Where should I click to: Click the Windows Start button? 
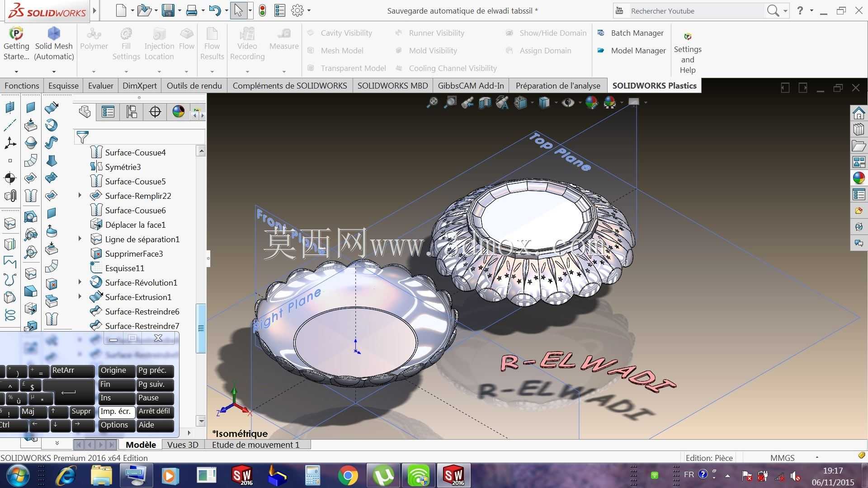point(18,475)
